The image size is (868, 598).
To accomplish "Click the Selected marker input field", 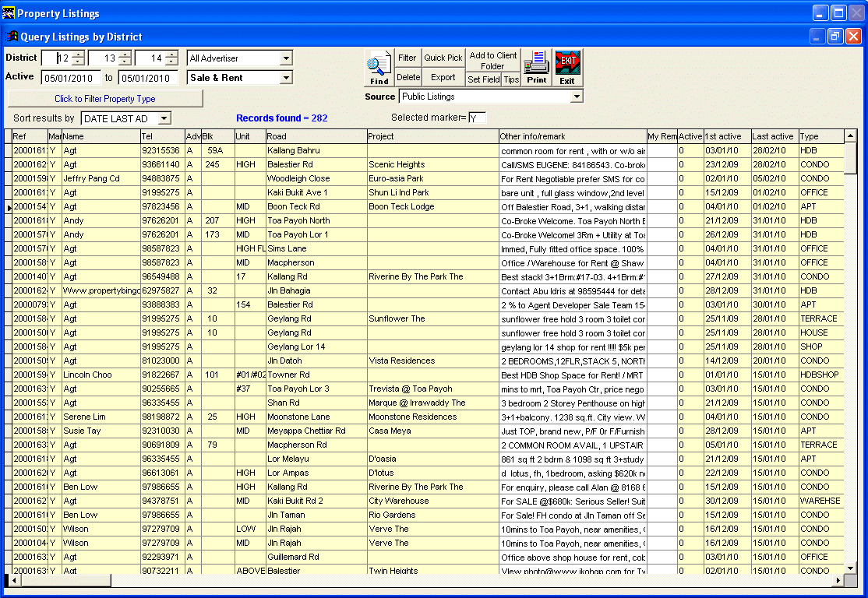I will pos(477,118).
